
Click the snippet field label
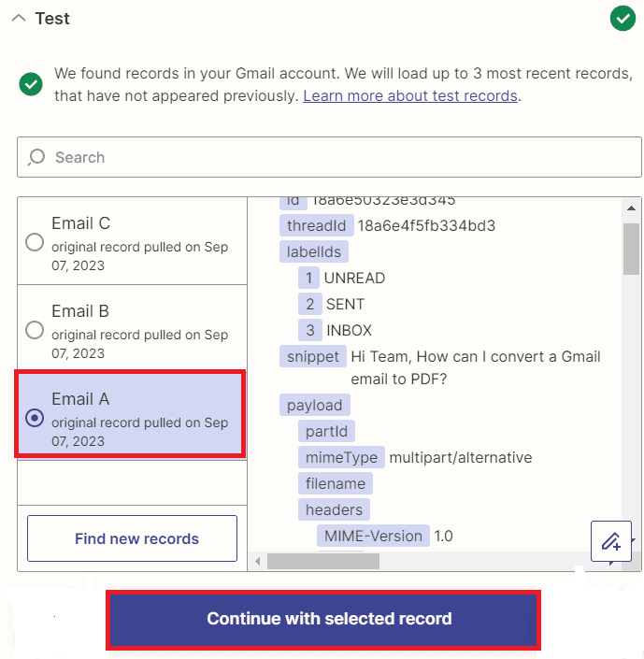pos(312,356)
